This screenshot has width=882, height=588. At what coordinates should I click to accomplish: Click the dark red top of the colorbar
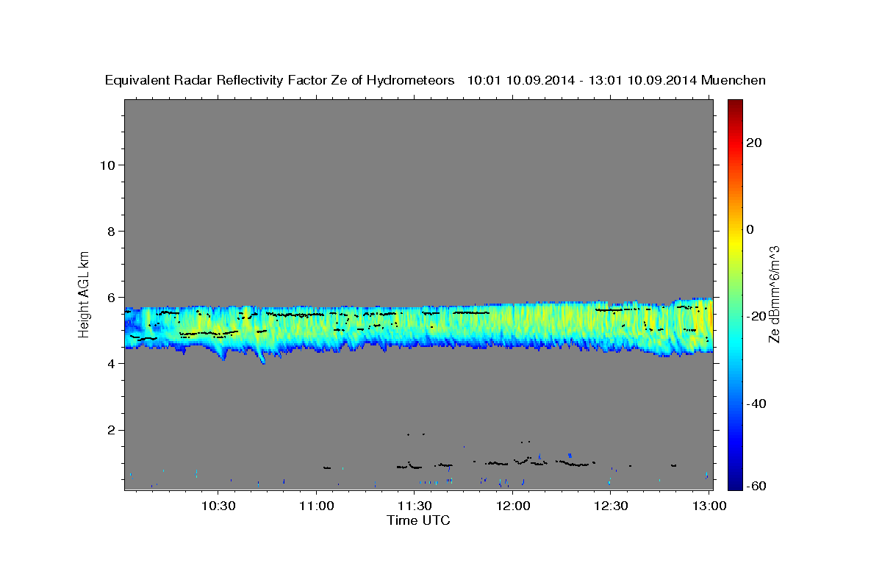click(x=734, y=107)
